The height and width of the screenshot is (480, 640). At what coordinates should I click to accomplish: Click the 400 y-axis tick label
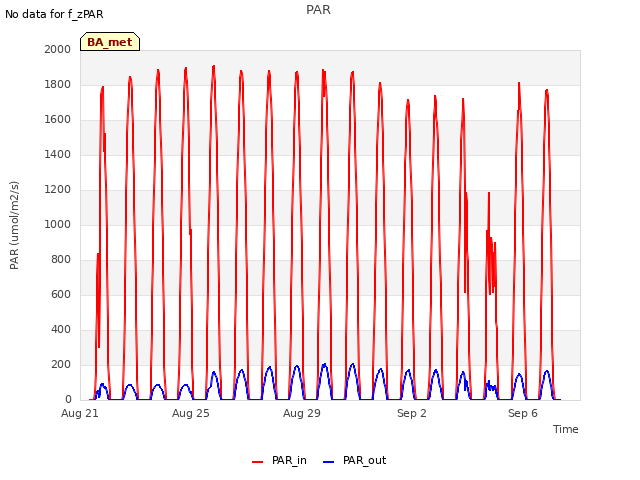pos(61,329)
